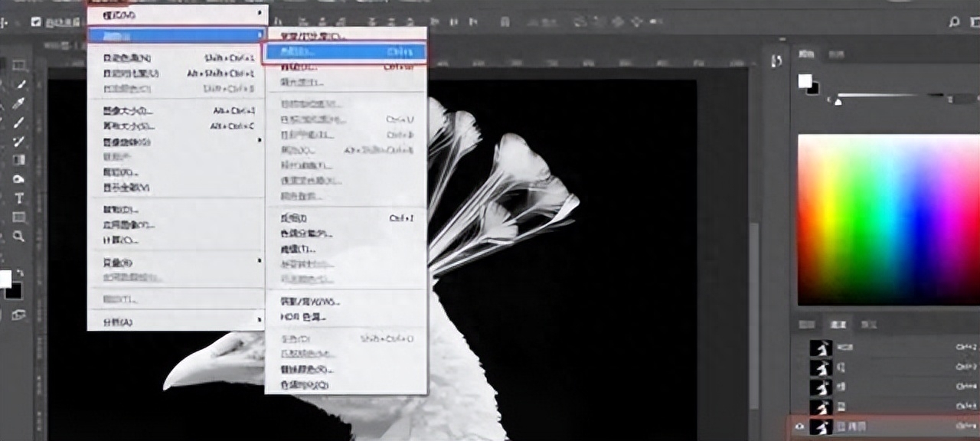
Task: Select the Gradient tool in toolbar
Action: [x=19, y=160]
